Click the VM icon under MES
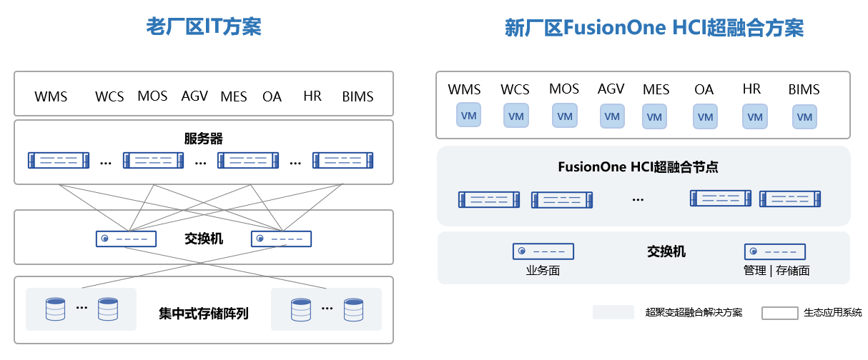Image resolution: width=868 pixels, height=360 pixels. pos(654,116)
